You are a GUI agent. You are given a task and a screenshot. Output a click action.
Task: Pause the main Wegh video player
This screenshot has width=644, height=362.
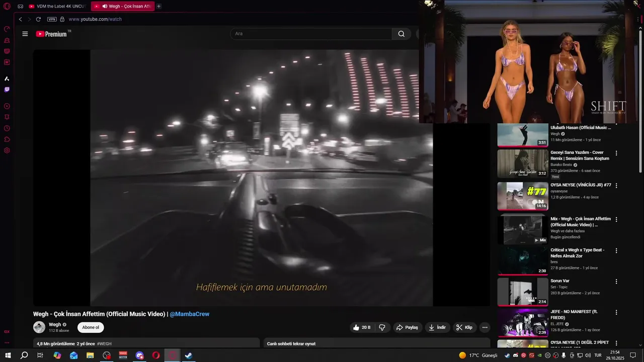click(262, 177)
